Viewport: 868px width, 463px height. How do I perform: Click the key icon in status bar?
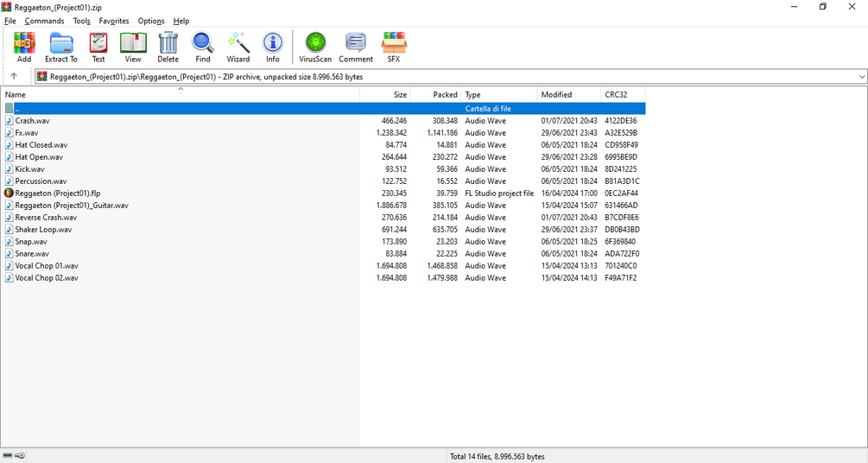20,456
